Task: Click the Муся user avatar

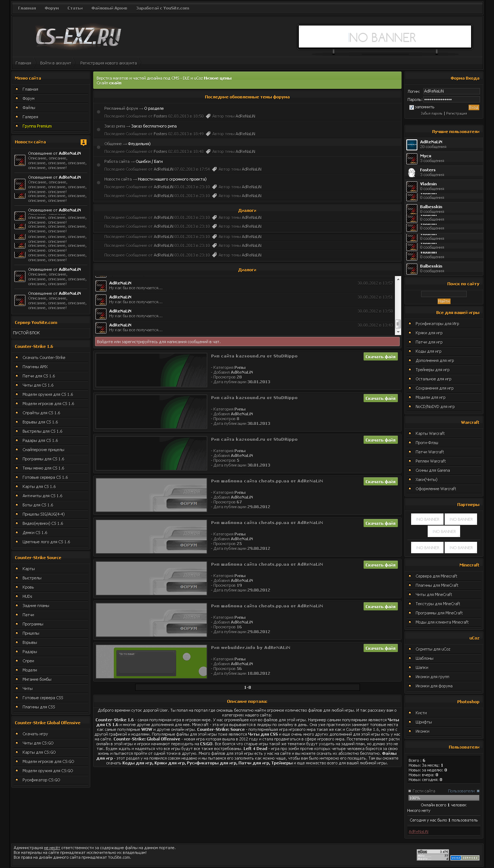Action: coord(411,158)
